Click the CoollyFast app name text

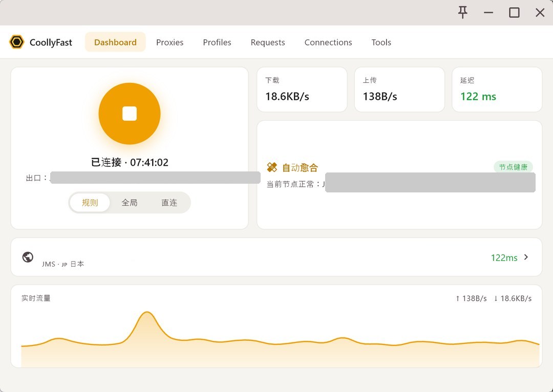tap(51, 42)
